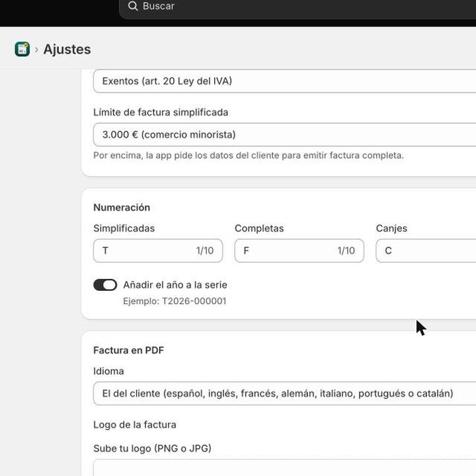Viewport: 476px width, 476px height.
Task: Click the 1/10 counter in Completas field
Action: point(346,251)
